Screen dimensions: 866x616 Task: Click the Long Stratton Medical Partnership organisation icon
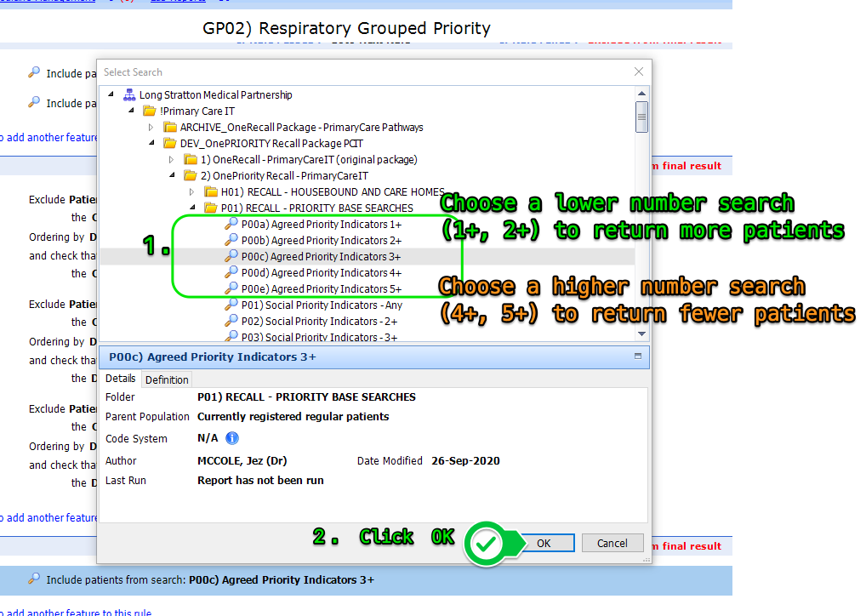(x=129, y=94)
